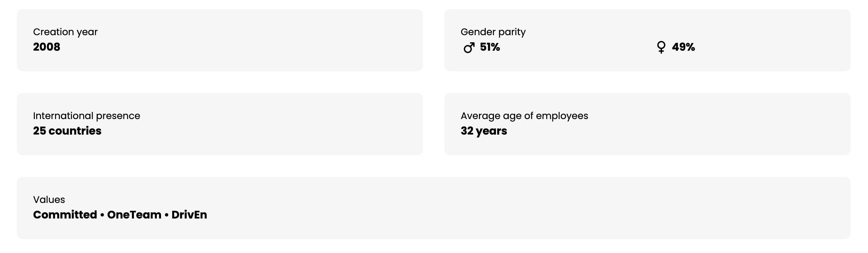Click the bullet between Committed and OneTeam
The width and height of the screenshot is (868, 253).
tap(102, 215)
